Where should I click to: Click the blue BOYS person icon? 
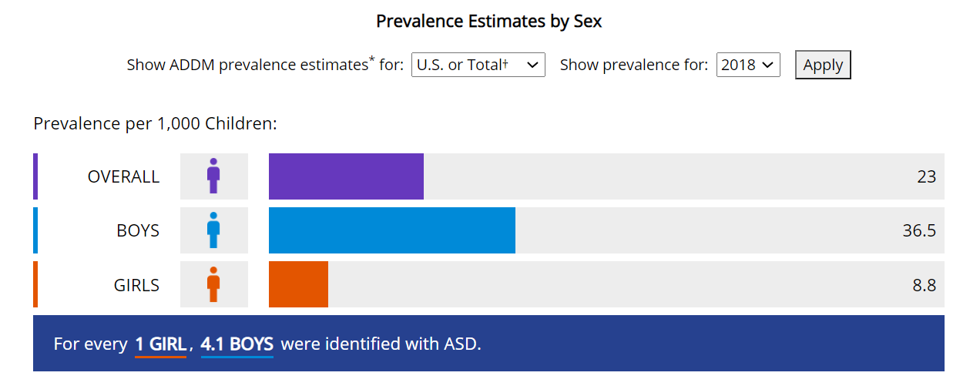click(x=213, y=230)
